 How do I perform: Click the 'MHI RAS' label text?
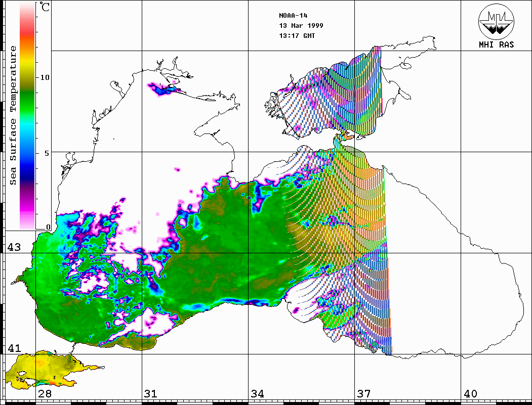pos(496,44)
